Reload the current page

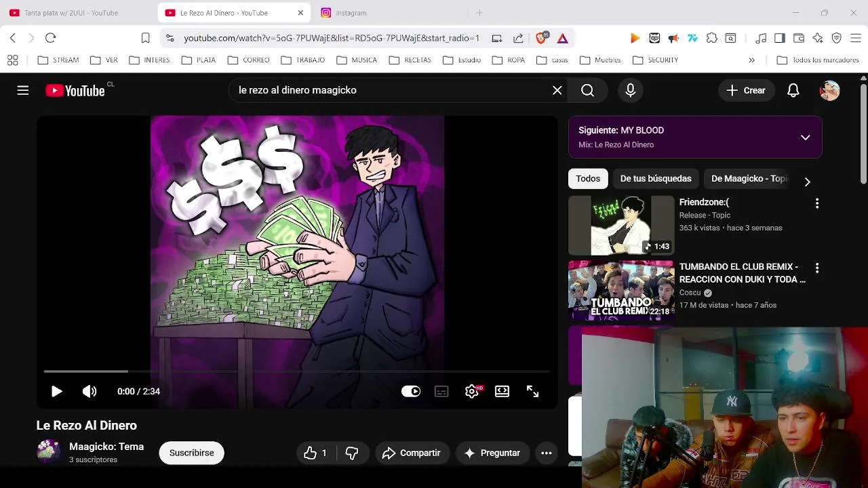[51, 38]
